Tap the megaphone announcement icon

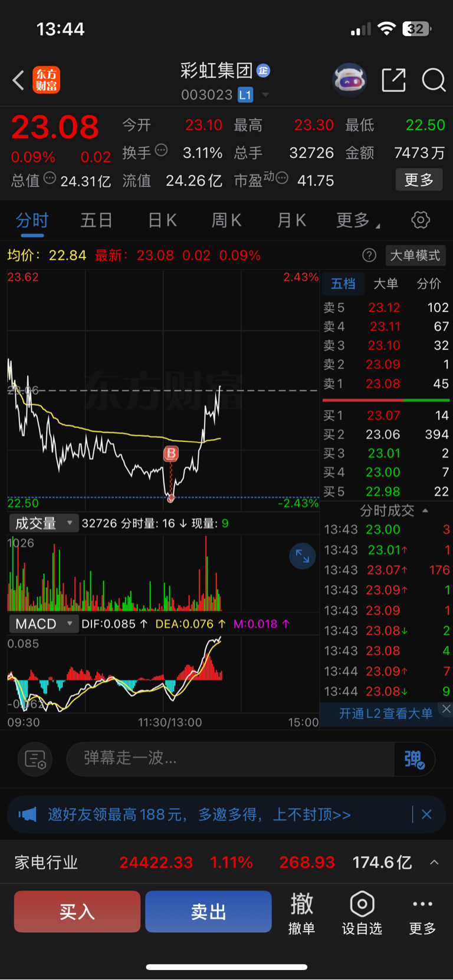[x=27, y=814]
